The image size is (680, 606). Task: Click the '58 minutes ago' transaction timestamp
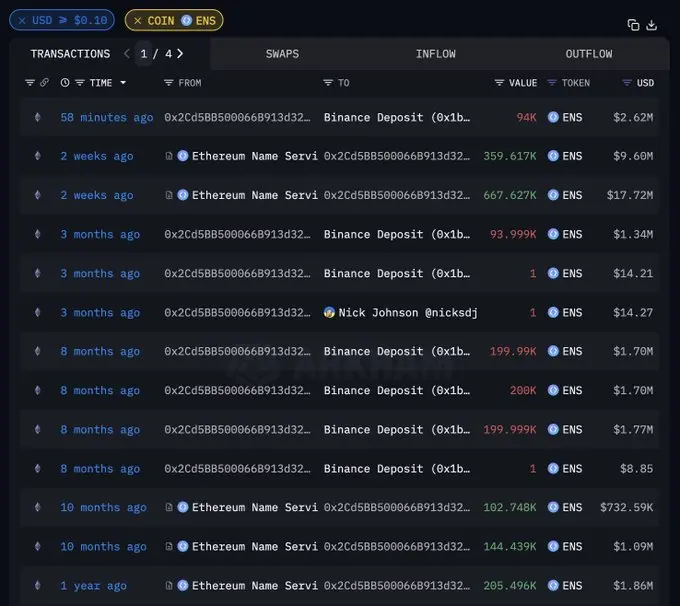tap(106, 117)
